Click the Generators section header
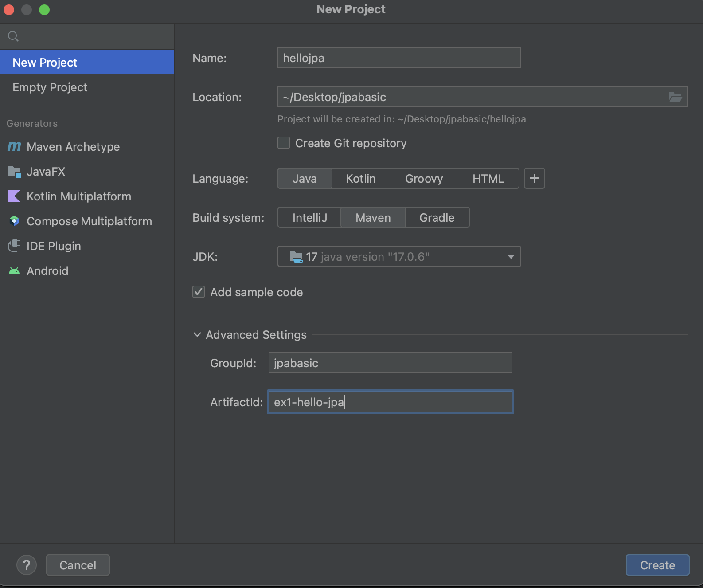The height and width of the screenshot is (588, 703). (x=32, y=123)
